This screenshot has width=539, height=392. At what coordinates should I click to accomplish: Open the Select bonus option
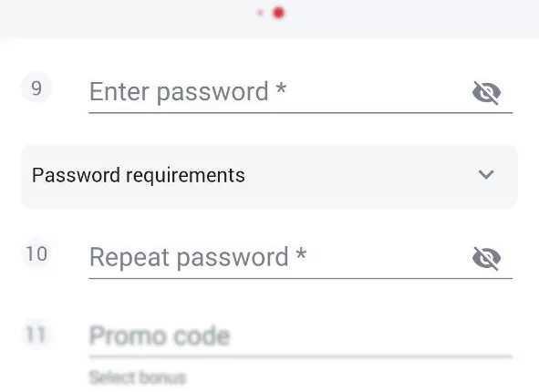pos(138,377)
